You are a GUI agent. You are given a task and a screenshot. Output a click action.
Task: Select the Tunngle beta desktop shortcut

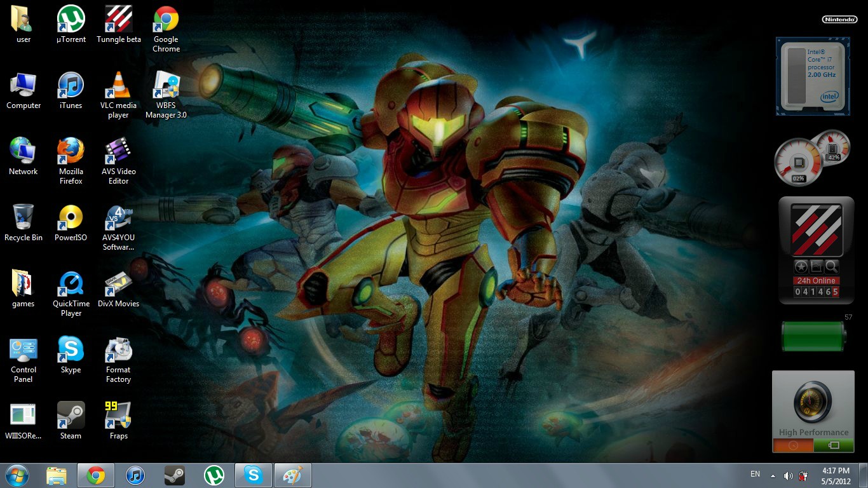[119, 25]
